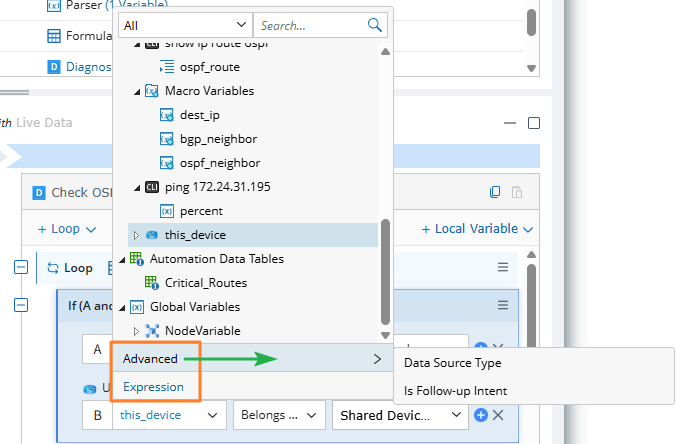Viewport: 676px width, 444px height.
Task: Click the copy icon in Check OSPF header
Action: tap(495, 192)
